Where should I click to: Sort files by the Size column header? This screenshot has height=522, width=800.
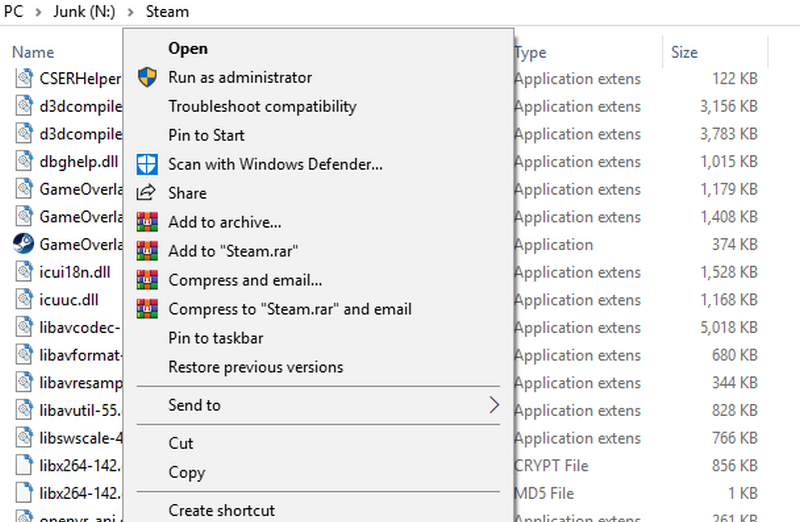click(684, 52)
